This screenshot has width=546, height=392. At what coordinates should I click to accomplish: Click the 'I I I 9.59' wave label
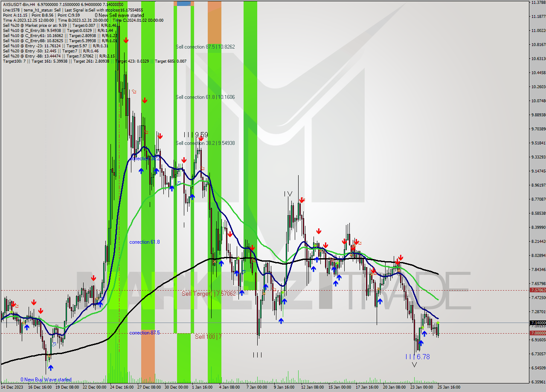pos(196,135)
